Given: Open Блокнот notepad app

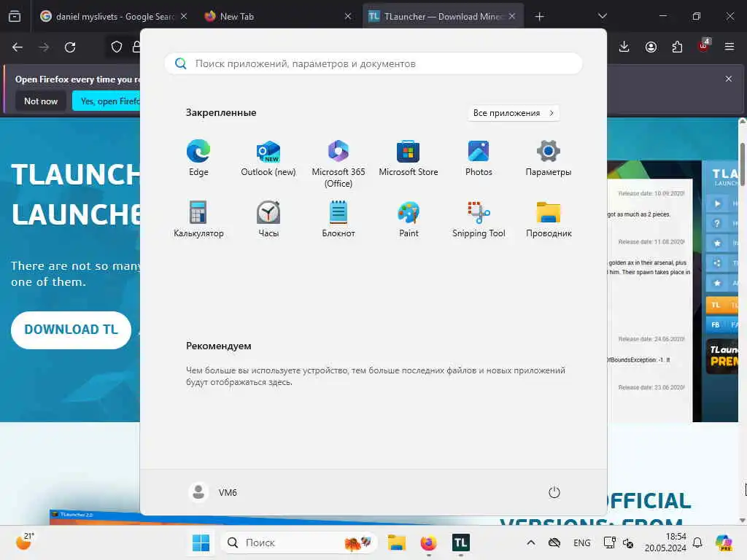Looking at the screenshot, I should (x=338, y=219).
